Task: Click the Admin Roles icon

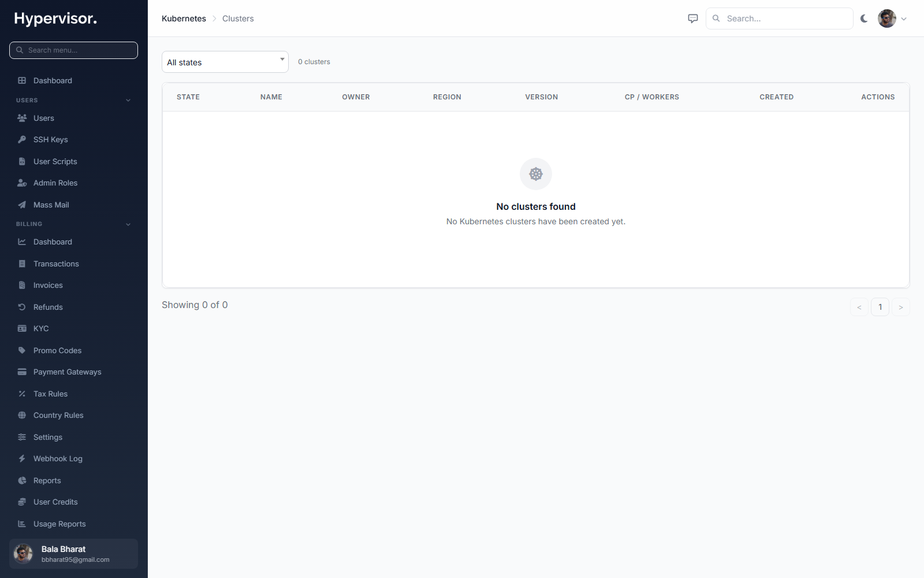Action: coord(22,183)
